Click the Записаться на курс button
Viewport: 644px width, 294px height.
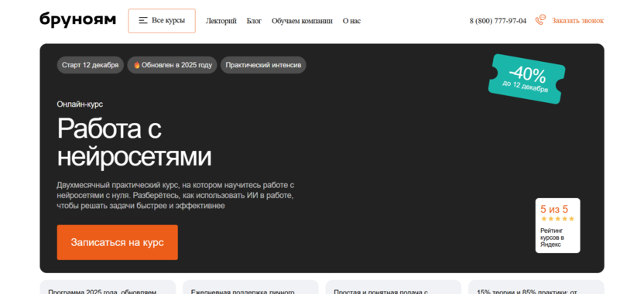(x=117, y=242)
